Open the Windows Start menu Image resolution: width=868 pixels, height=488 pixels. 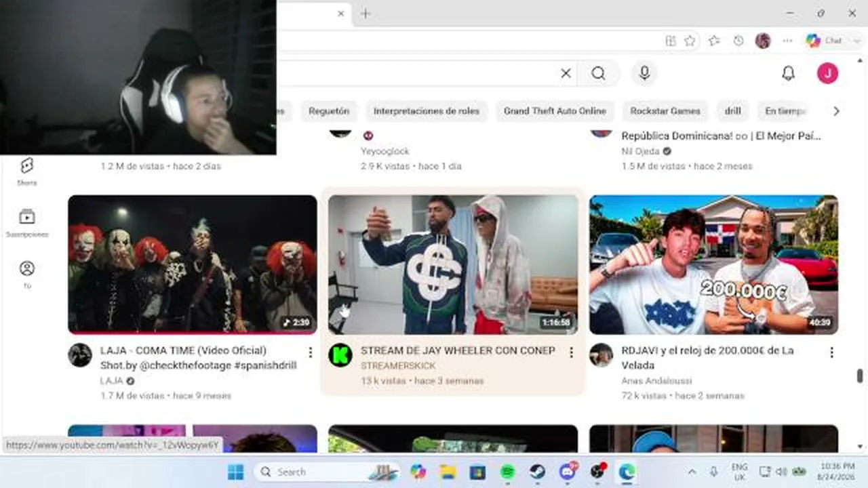tap(235, 472)
